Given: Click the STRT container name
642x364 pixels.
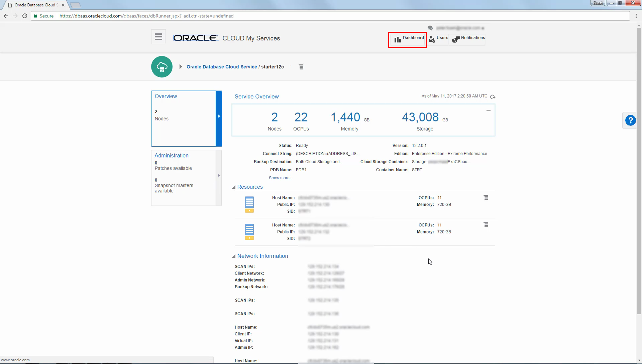Looking at the screenshot, I should 417,170.
